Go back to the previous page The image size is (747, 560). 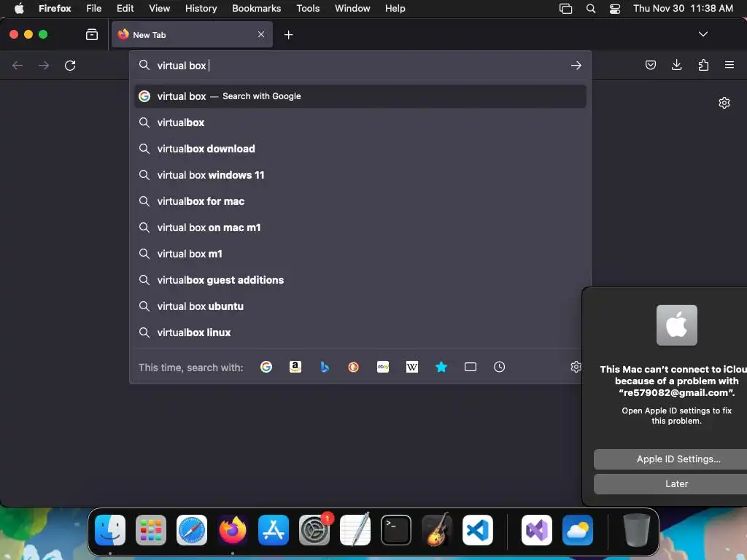18,65
